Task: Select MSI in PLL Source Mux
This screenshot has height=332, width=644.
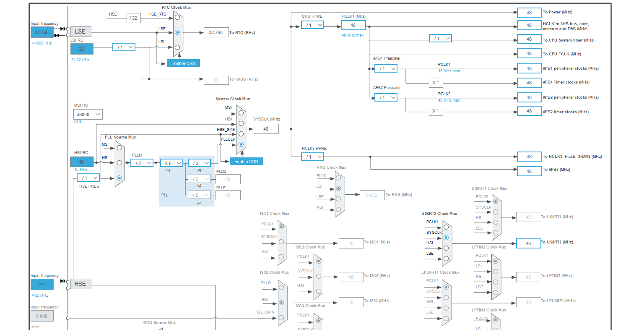Action: 119,148
